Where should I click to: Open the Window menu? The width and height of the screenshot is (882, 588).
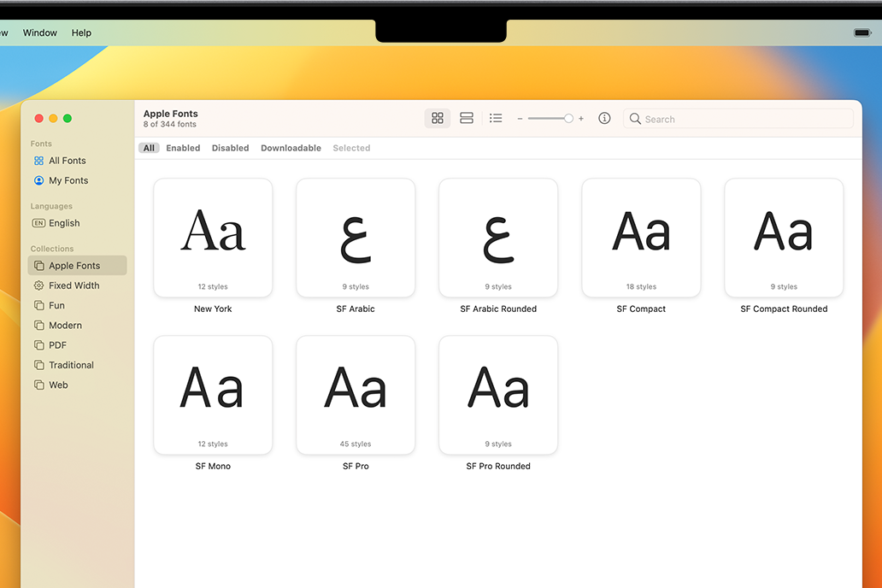[40, 32]
